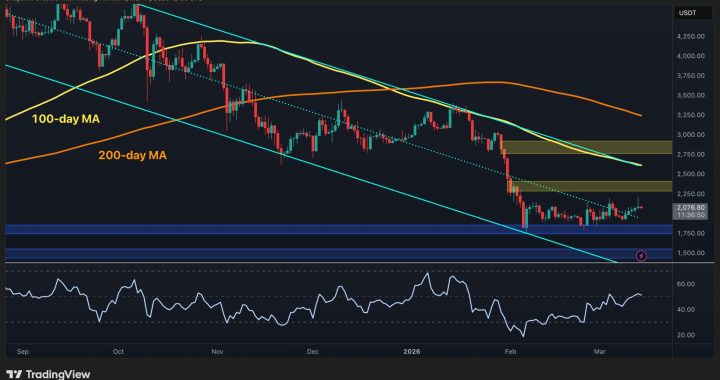Select the 200-day MA label
This screenshot has width=720, height=380.
tap(132, 156)
